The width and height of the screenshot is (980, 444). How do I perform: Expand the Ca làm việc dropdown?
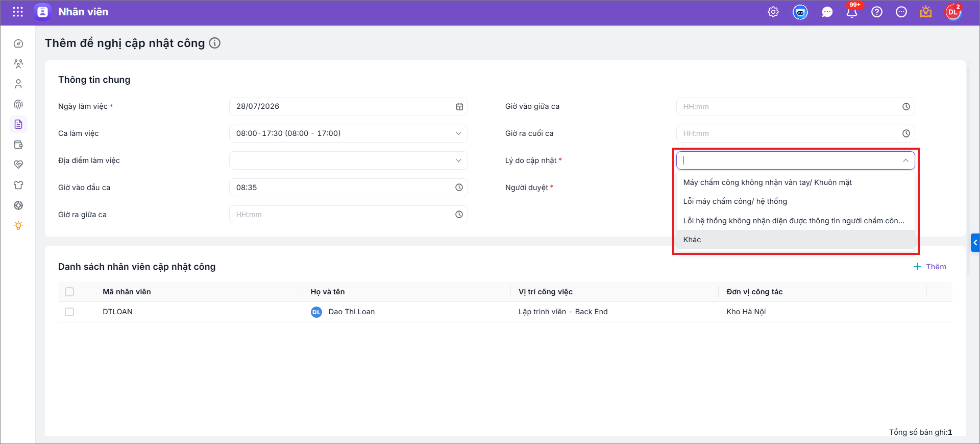pos(458,133)
